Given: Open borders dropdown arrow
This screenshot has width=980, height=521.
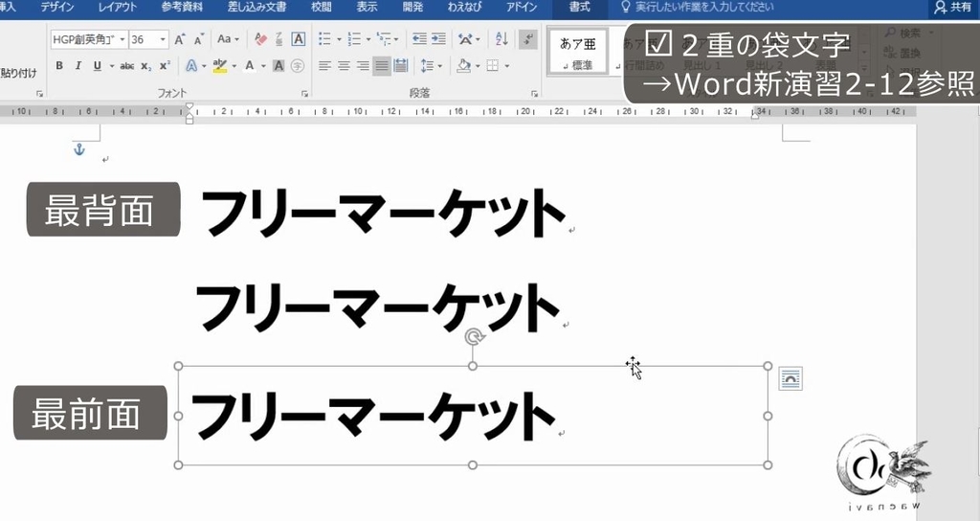Looking at the screenshot, I should coord(507,66).
